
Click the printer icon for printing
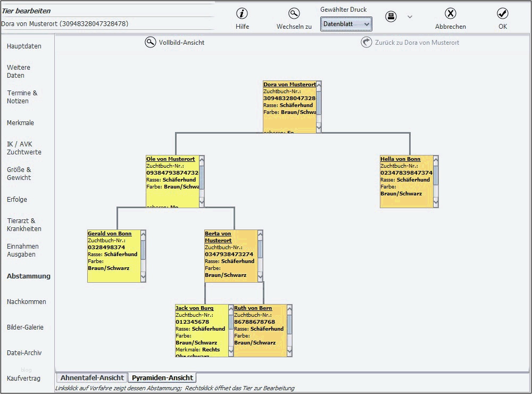tap(391, 17)
